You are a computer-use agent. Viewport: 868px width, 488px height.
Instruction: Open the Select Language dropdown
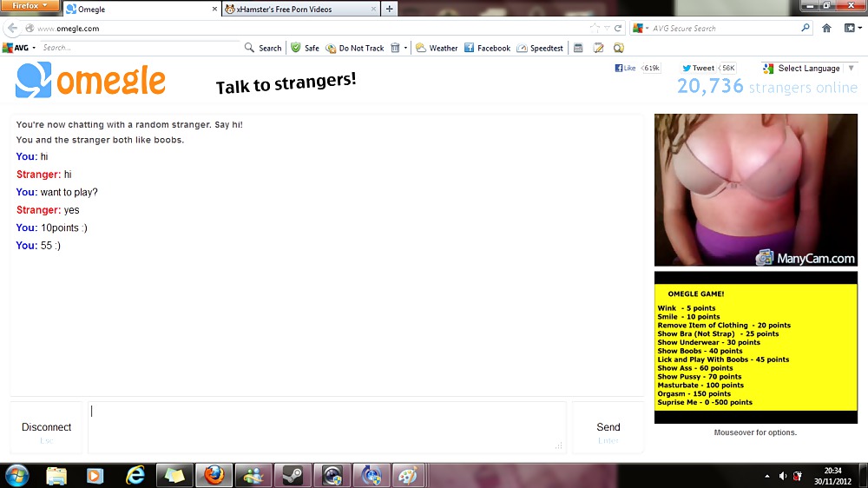tap(802, 68)
